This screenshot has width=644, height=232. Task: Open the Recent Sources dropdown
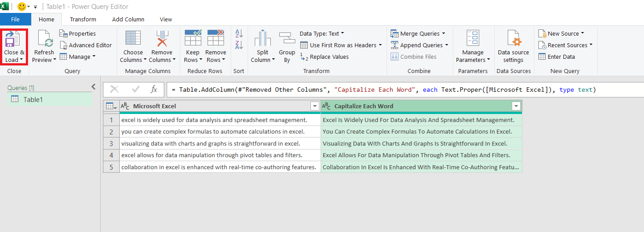[x=566, y=45]
